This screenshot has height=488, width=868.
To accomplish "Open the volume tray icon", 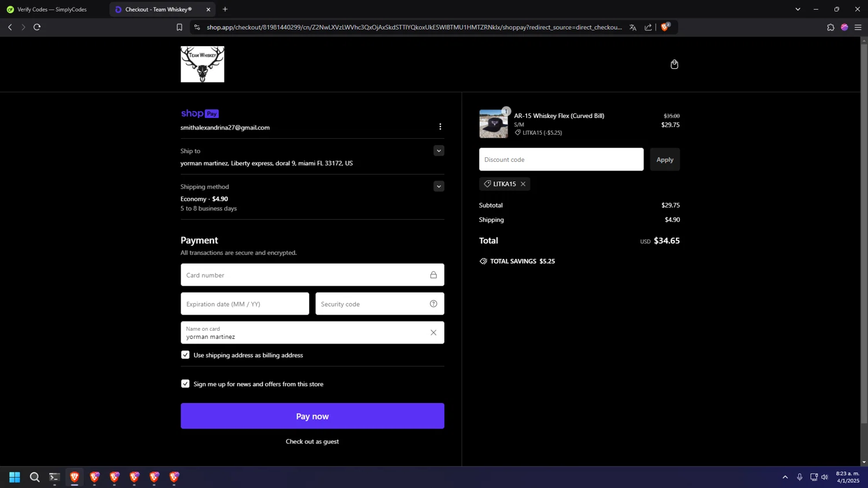I will (825, 477).
